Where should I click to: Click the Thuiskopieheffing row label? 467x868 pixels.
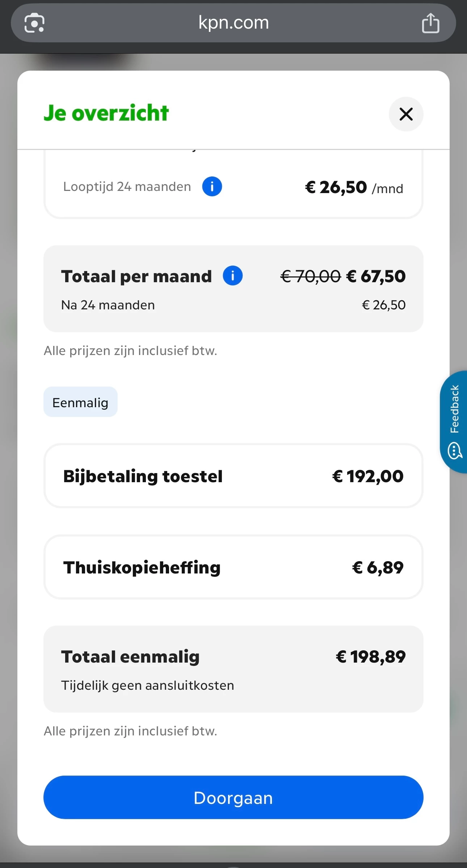[x=142, y=567]
